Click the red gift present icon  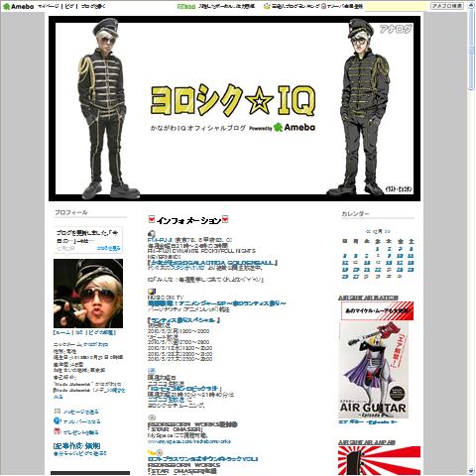pyautogui.click(x=58, y=431)
